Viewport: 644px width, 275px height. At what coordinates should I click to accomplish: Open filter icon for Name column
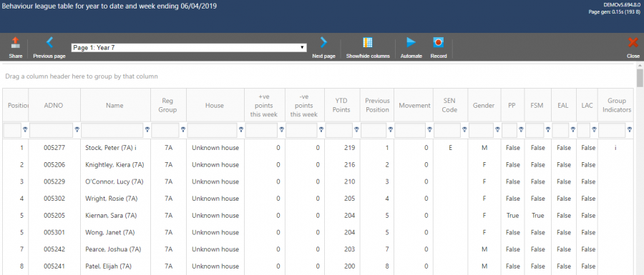point(147,129)
